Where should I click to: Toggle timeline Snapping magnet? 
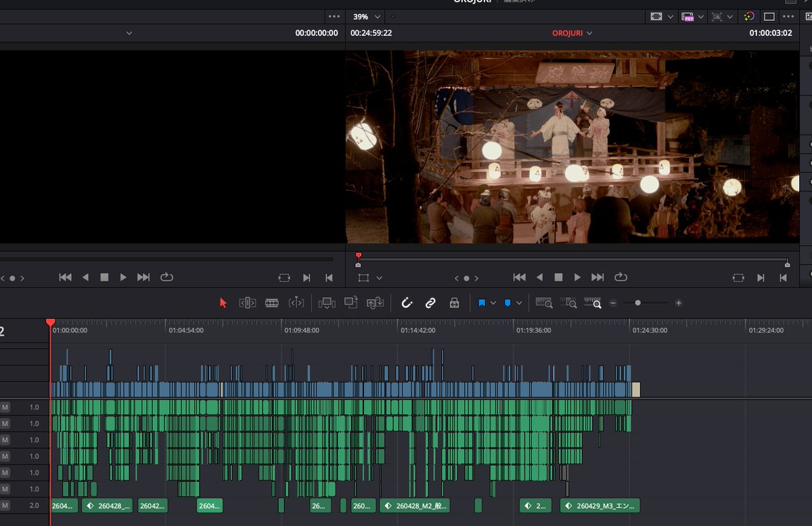[407, 303]
